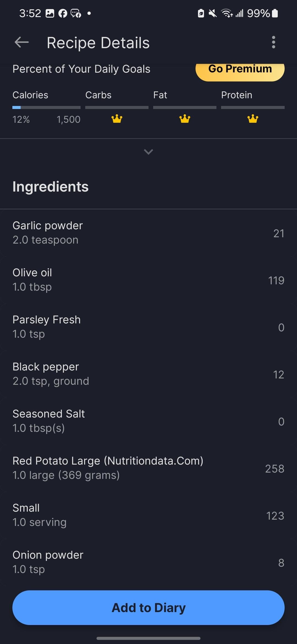
Task: Tap the Calories progress bar
Action: [46, 107]
